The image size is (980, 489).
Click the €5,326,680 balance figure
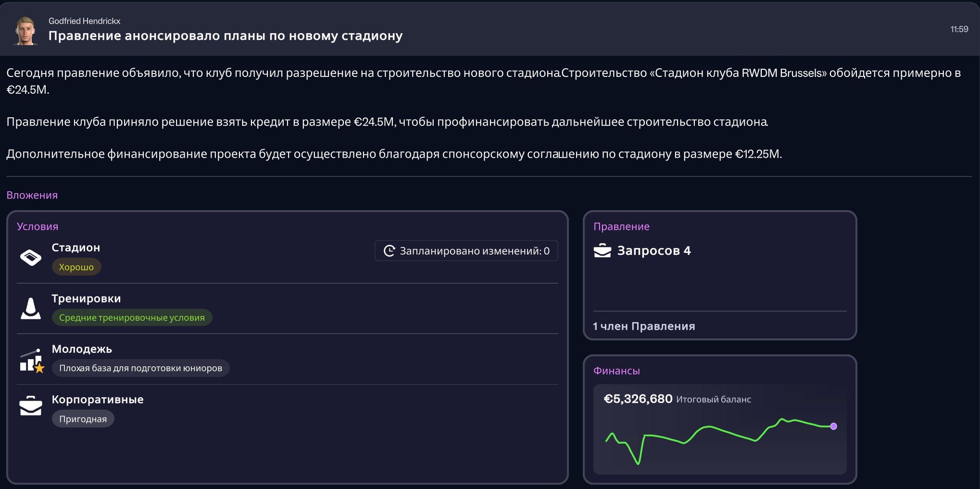(x=638, y=399)
